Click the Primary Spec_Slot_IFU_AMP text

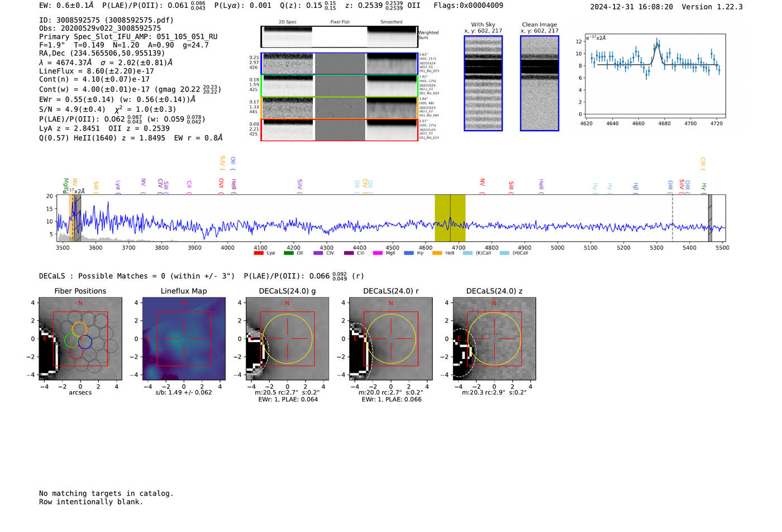point(128,36)
